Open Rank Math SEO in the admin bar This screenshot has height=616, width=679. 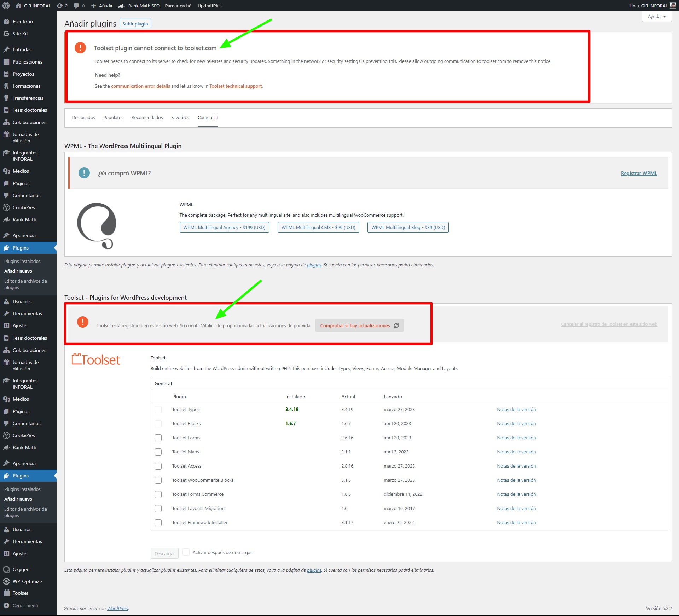pos(139,6)
